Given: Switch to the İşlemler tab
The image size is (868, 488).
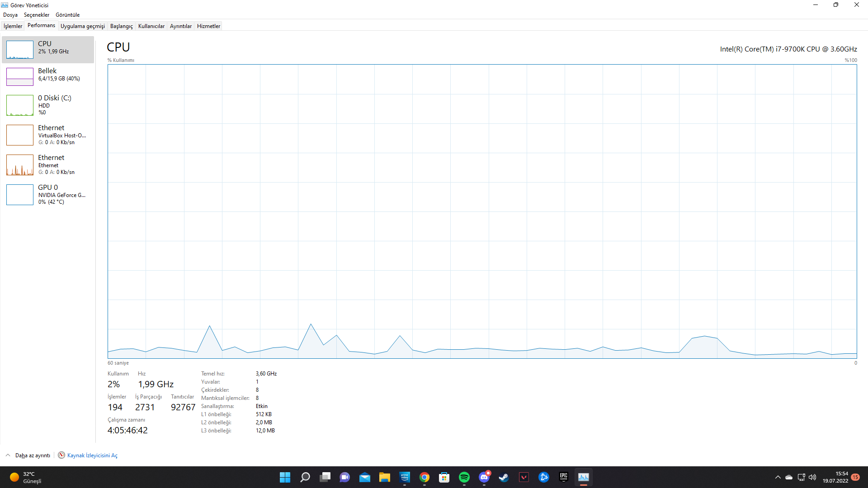Looking at the screenshot, I should 13,26.
